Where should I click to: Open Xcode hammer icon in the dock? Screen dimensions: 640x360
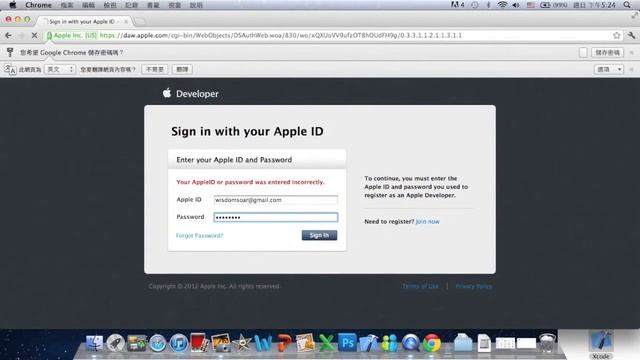(x=369, y=343)
